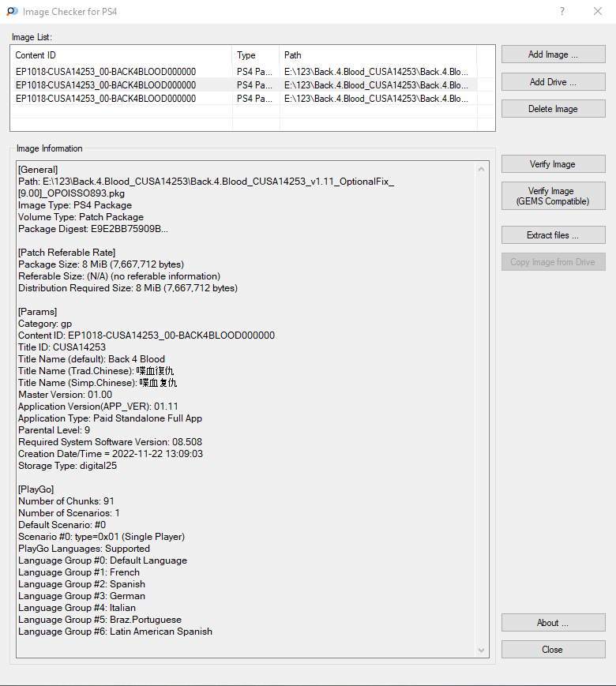Sort by Path column header
616x686 pixels.
(x=377, y=55)
